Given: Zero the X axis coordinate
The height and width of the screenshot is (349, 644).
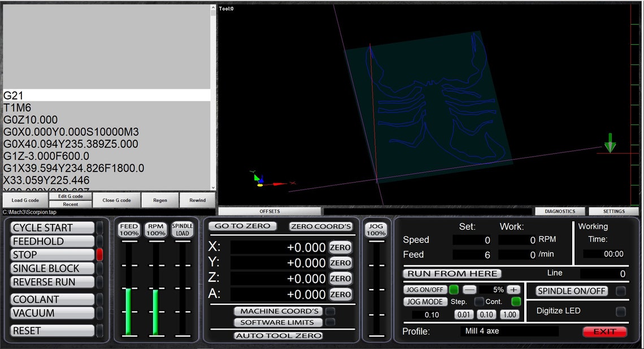Looking at the screenshot, I should [x=340, y=247].
